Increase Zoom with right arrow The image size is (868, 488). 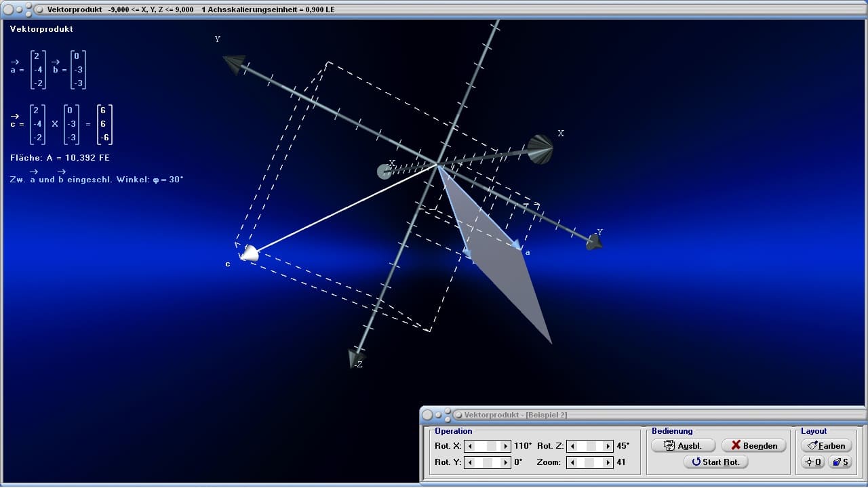[609, 462]
